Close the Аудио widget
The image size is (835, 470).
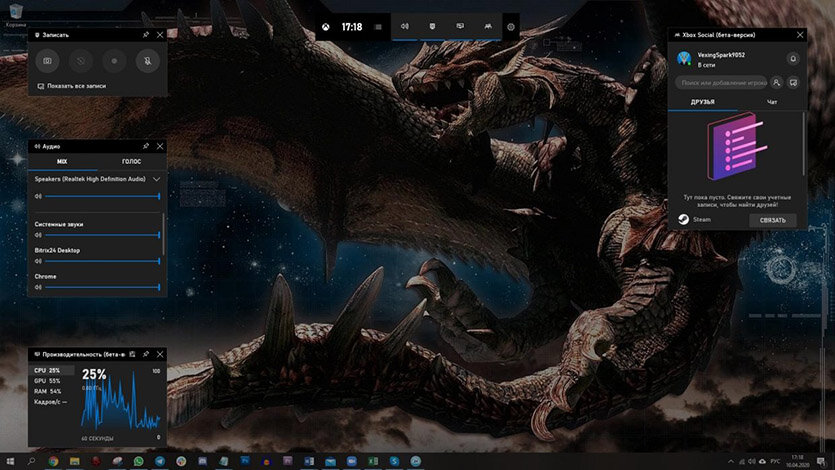click(160, 146)
